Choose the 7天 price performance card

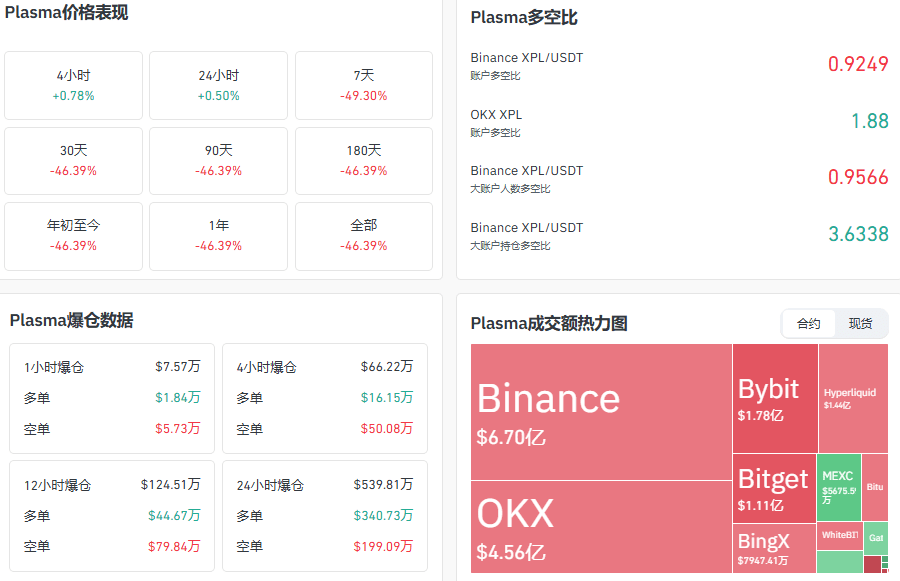(x=363, y=85)
